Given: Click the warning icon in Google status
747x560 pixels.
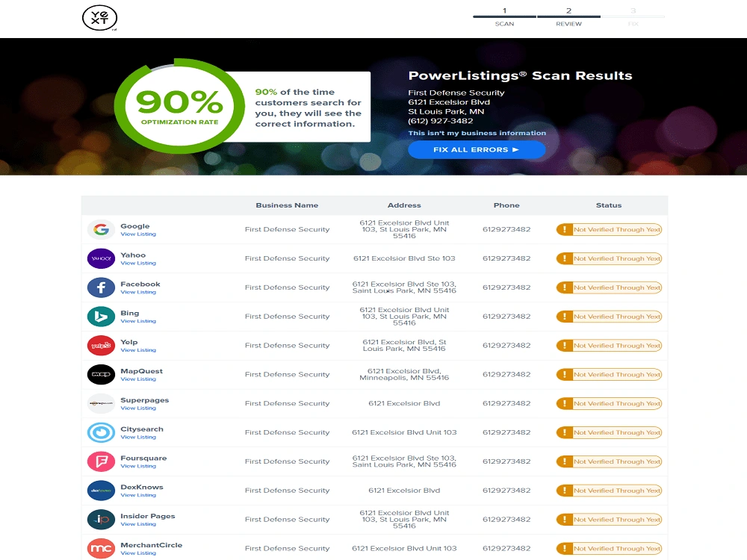Looking at the screenshot, I should click(565, 229).
